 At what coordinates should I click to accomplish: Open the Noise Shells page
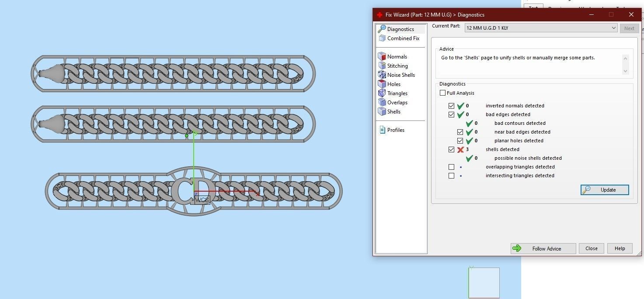396,75
